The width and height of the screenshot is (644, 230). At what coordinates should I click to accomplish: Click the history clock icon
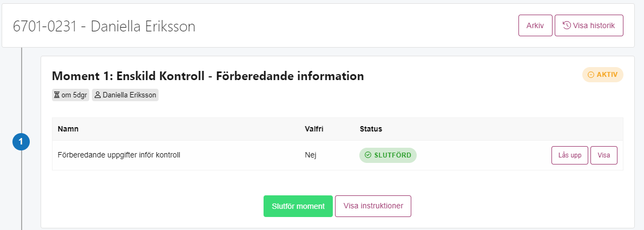coord(567,25)
